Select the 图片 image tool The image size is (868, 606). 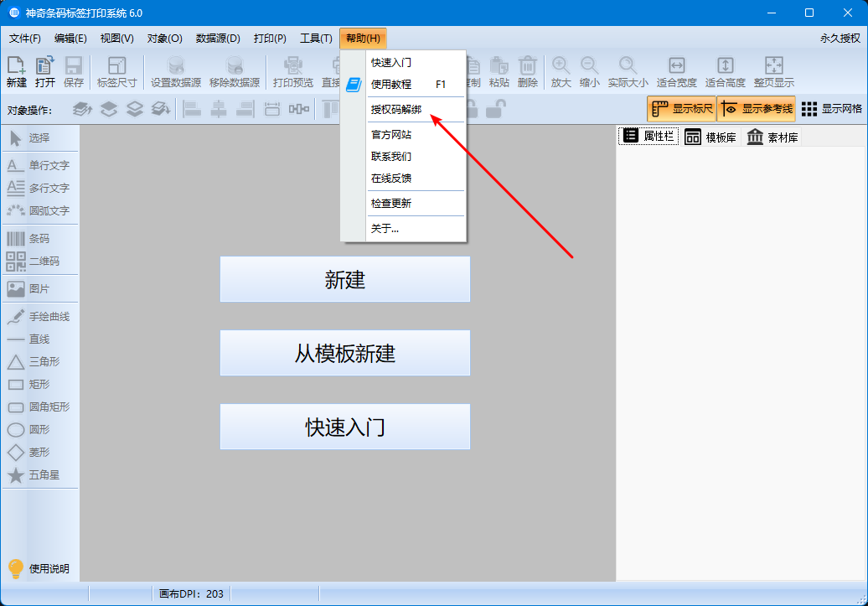point(40,288)
